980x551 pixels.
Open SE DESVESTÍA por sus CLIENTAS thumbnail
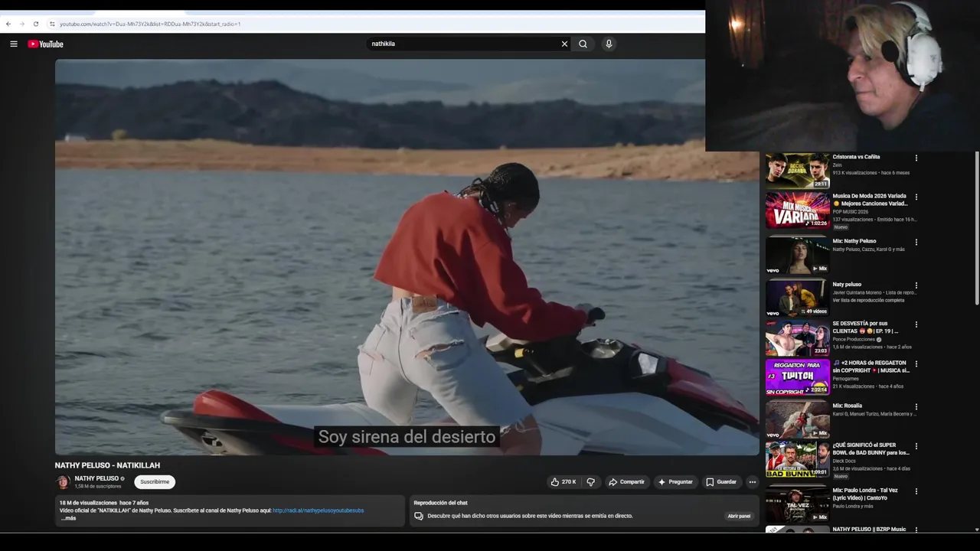click(797, 337)
